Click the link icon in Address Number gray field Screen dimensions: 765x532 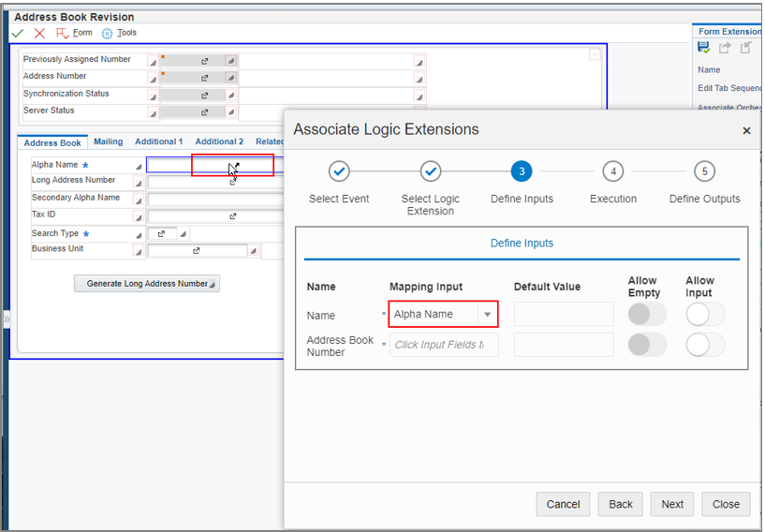[x=205, y=78]
